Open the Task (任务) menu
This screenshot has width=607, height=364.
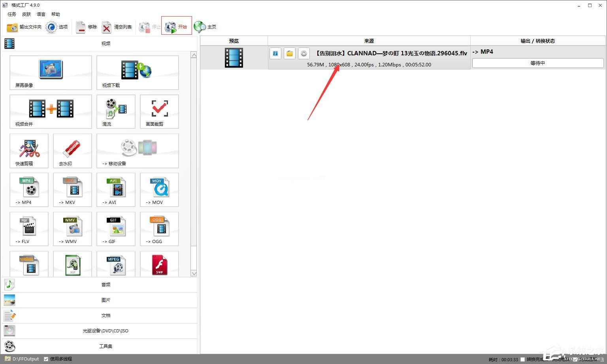tap(12, 14)
